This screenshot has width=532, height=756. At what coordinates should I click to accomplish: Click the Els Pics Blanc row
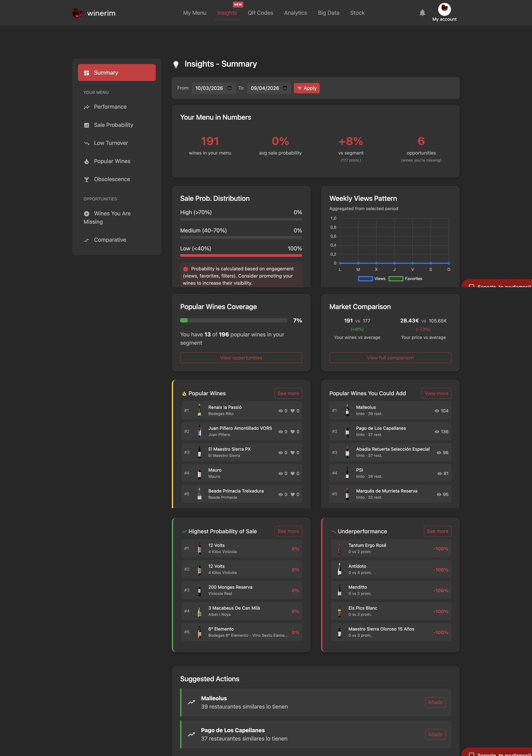click(391, 611)
